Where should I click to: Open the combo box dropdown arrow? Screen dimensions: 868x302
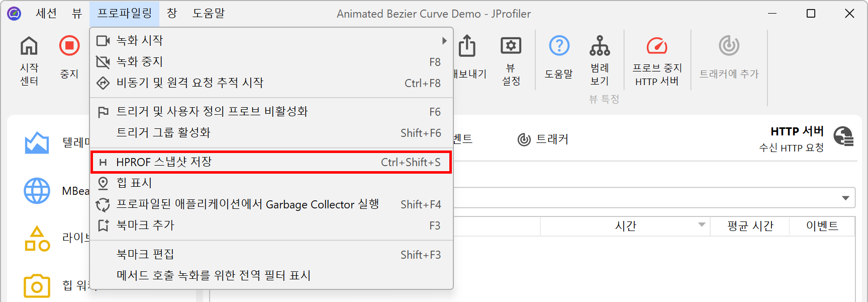(845, 198)
